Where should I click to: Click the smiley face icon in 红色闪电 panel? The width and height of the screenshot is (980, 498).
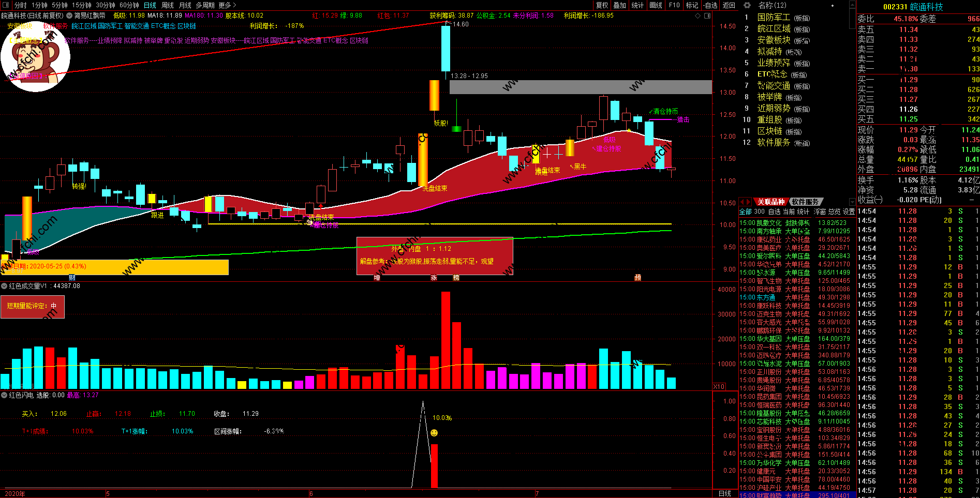(x=434, y=432)
